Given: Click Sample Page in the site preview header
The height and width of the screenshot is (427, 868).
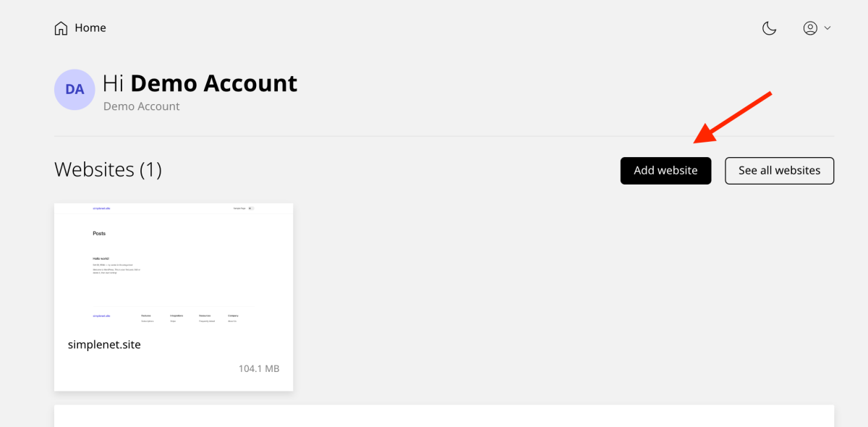Looking at the screenshot, I should (x=239, y=208).
